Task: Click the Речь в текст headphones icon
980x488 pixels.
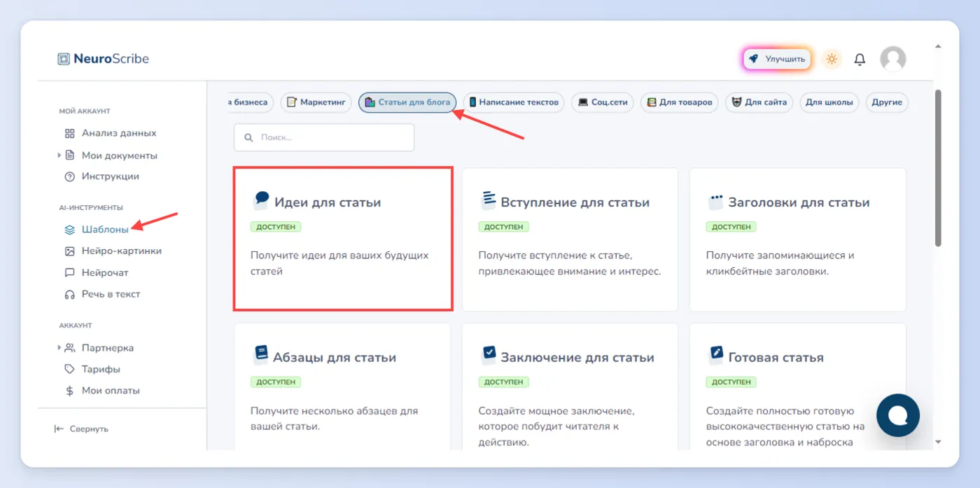Action: [x=69, y=294]
